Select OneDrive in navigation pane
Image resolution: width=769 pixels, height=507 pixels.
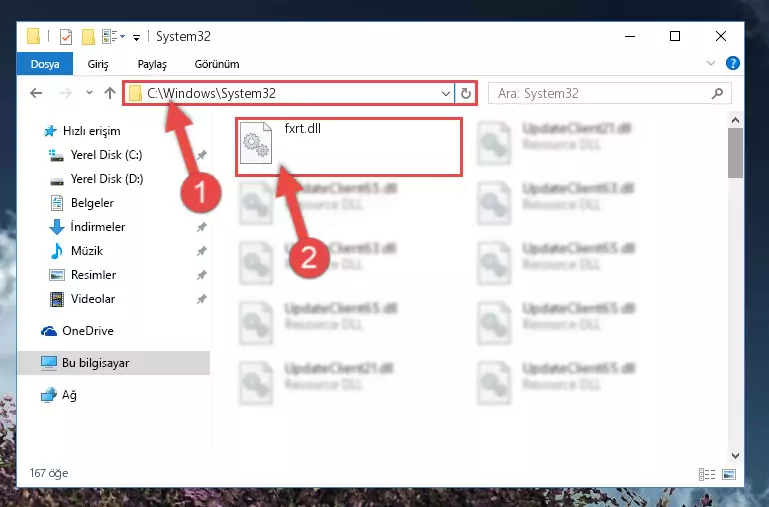87,331
